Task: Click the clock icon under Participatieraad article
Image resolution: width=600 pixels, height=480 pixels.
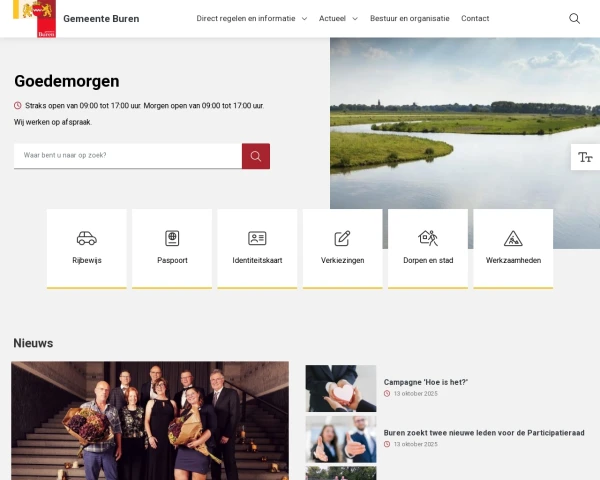Action: (x=387, y=444)
